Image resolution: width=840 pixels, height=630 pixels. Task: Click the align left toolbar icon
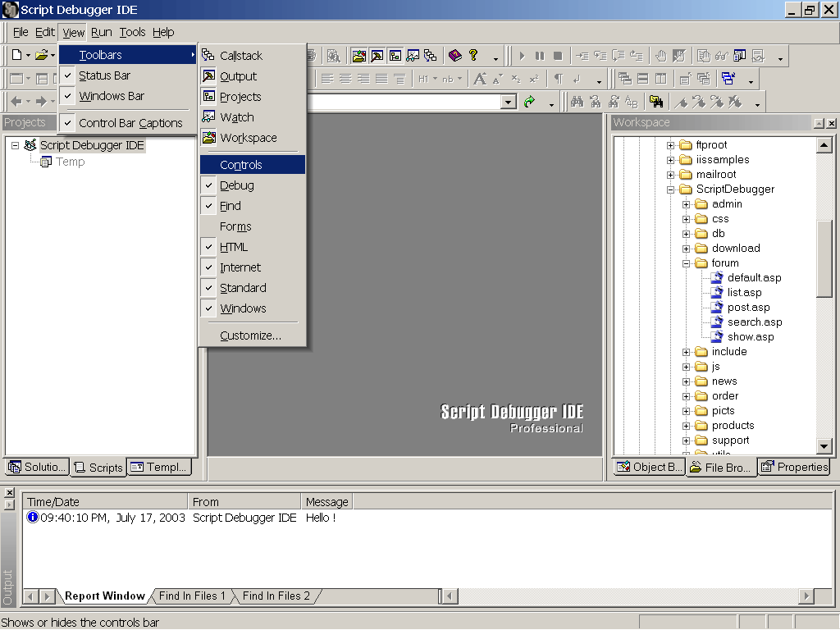coord(327,80)
